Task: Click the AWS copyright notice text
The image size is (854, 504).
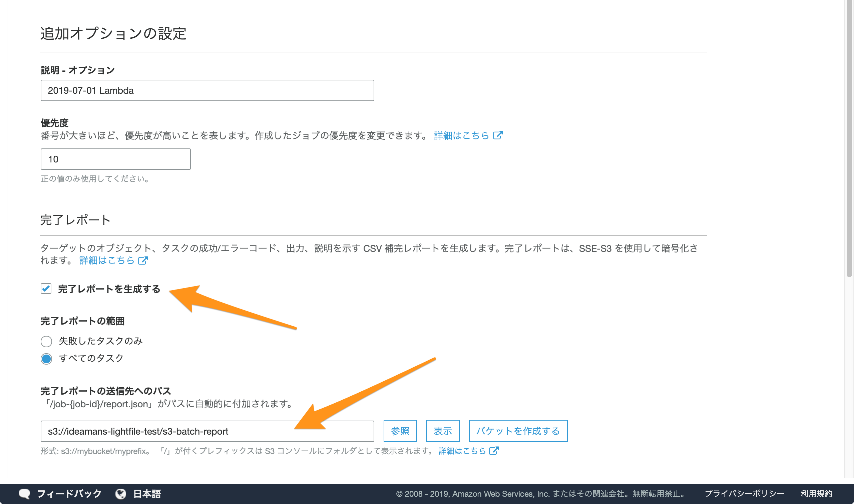Action: point(540,493)
